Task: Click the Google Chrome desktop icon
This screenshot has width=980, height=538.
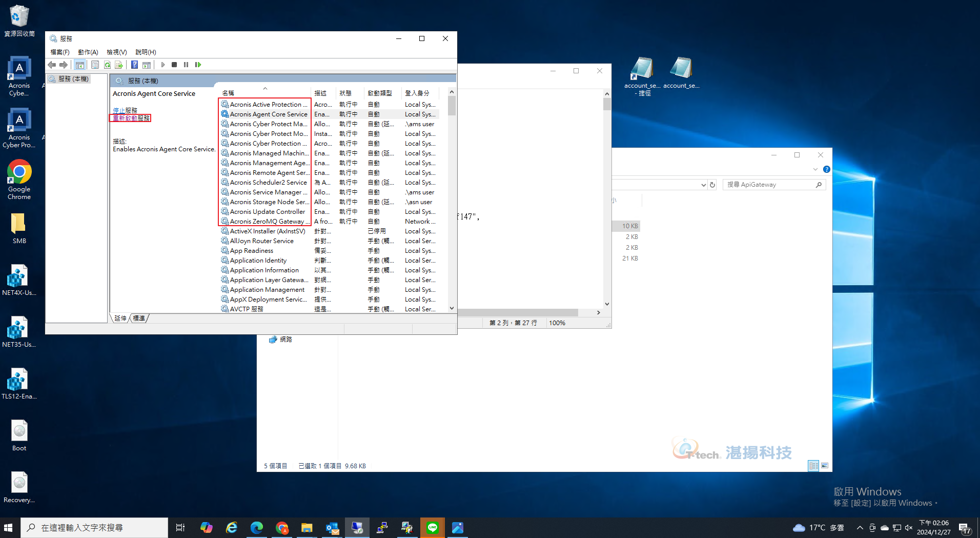Action: coord(19,180)
